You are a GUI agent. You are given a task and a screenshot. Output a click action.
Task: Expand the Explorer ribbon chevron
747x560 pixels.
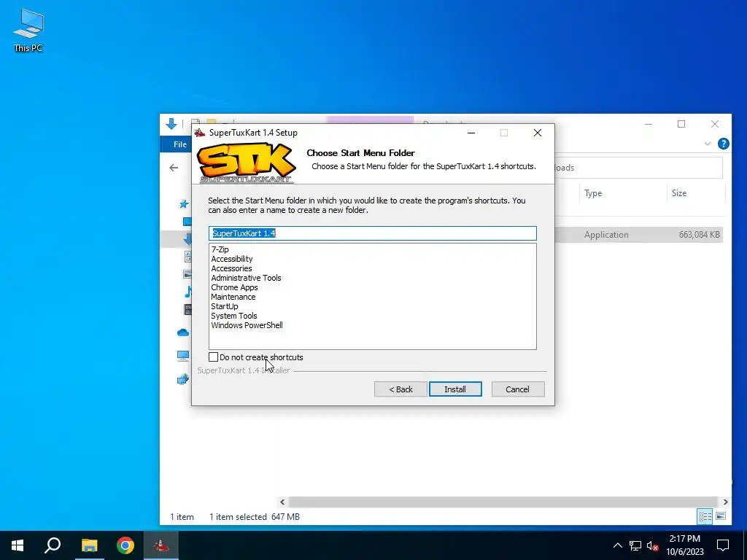[708, 144]
